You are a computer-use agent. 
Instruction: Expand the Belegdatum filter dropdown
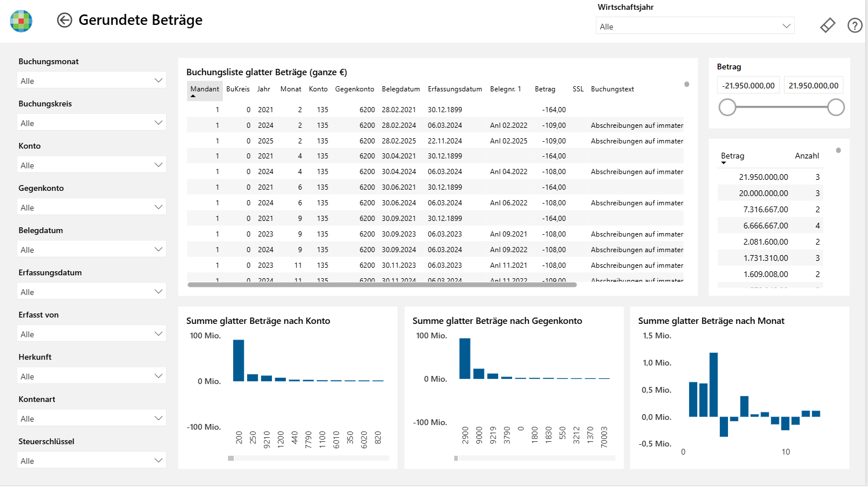coord(92,249)
